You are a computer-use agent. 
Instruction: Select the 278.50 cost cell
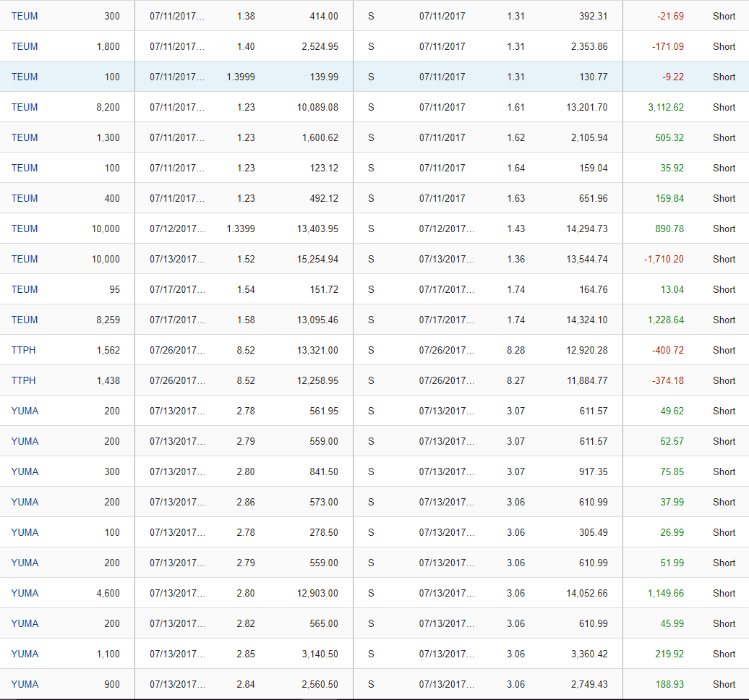(324, 532)
